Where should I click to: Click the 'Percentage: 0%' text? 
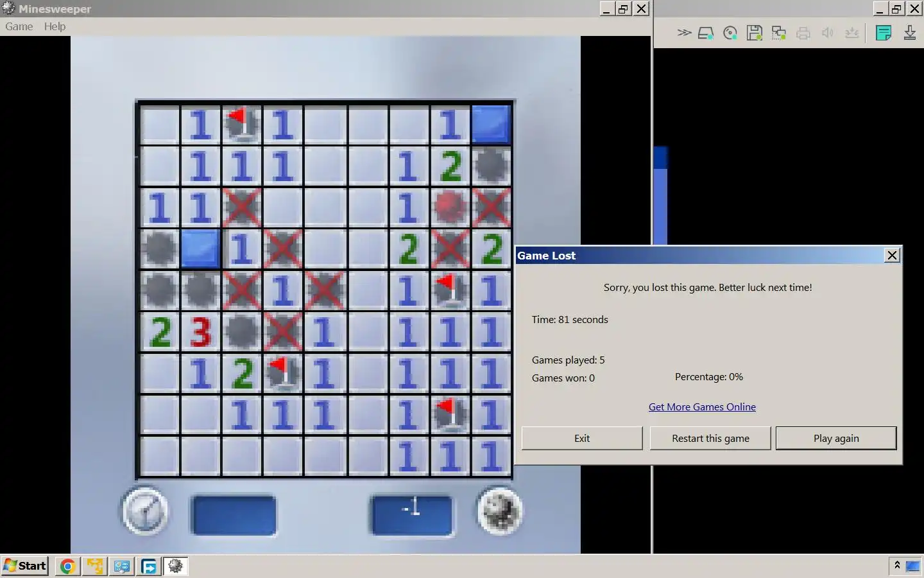[x=709, y=377]
